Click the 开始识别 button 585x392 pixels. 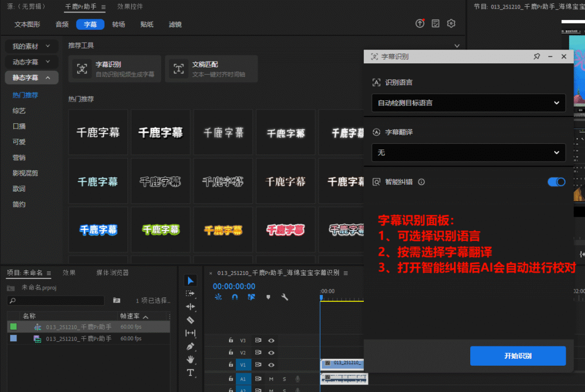coord(518,356)
